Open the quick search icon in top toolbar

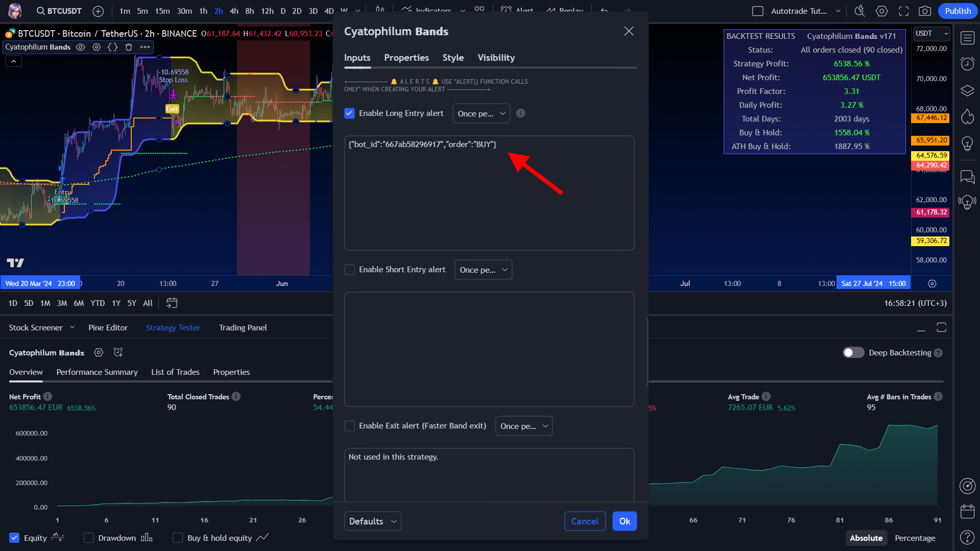click(859, 11)
